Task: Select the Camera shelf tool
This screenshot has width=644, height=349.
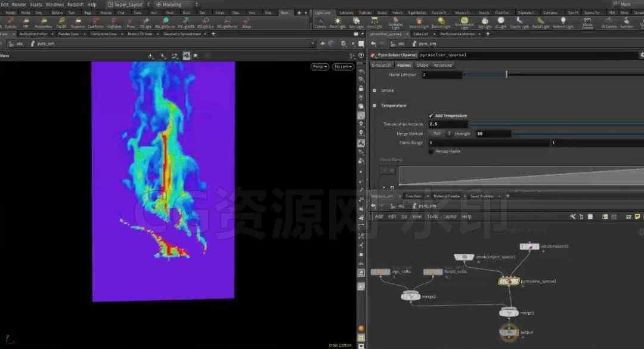Action: [320, 23]
